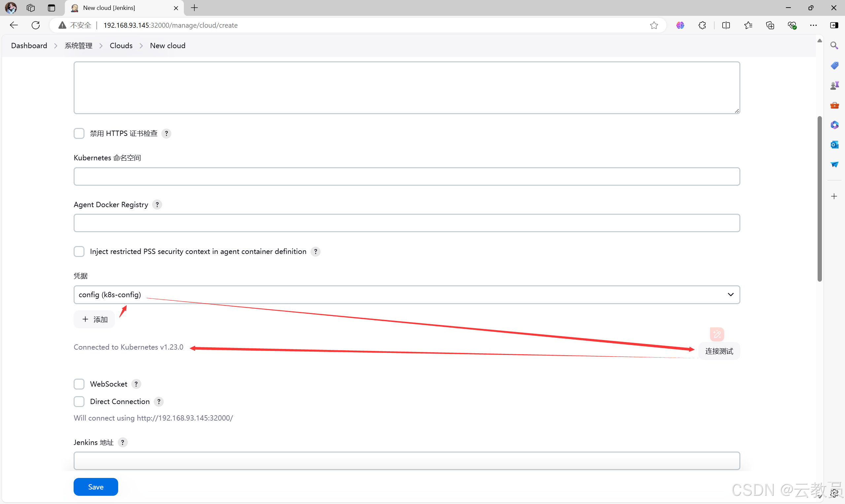Open sidebar search icon

[834, 46]
